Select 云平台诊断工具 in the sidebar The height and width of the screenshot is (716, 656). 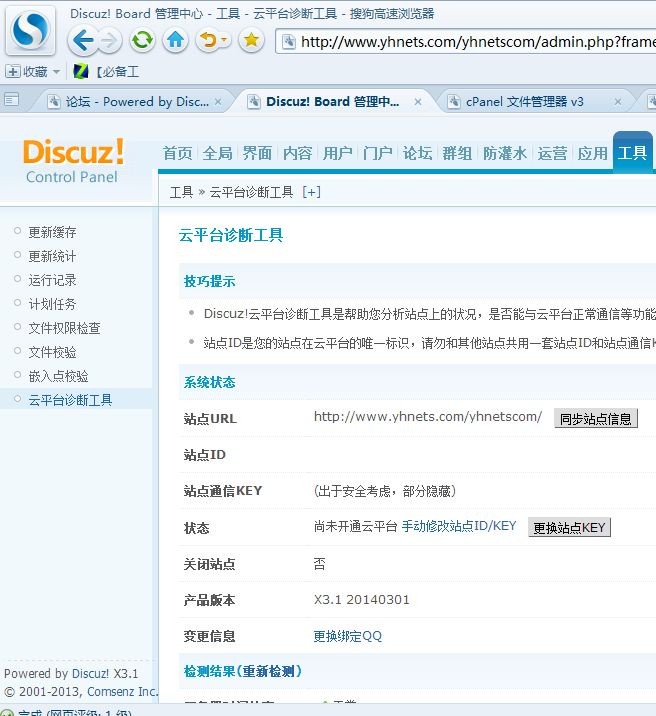coord(70,400)
